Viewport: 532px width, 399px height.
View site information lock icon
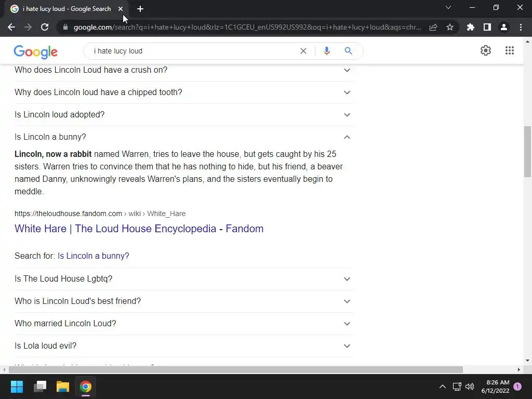tap(65, 27)
